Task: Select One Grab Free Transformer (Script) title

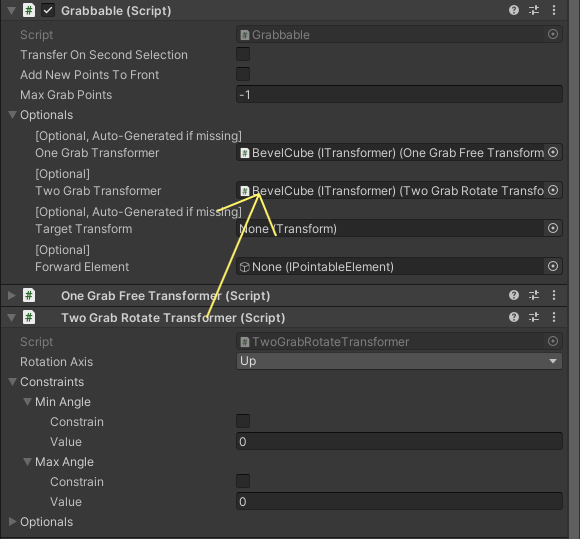Action: pos(166,296)
